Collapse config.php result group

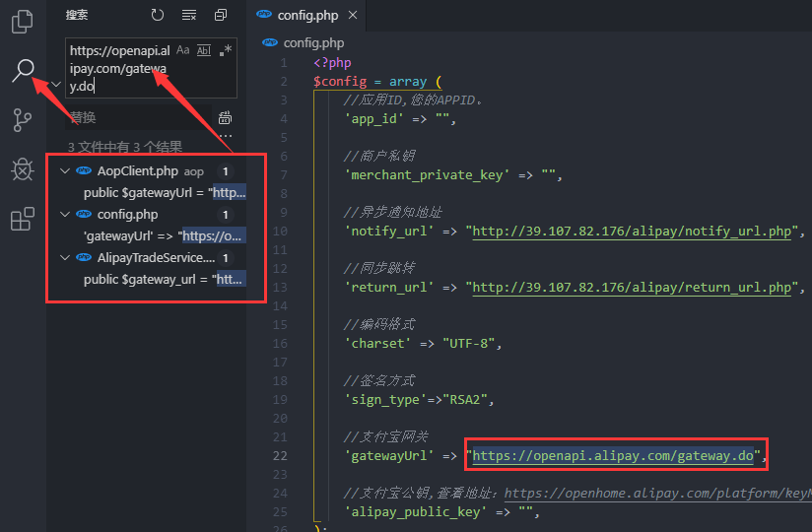tap(65, 214)
